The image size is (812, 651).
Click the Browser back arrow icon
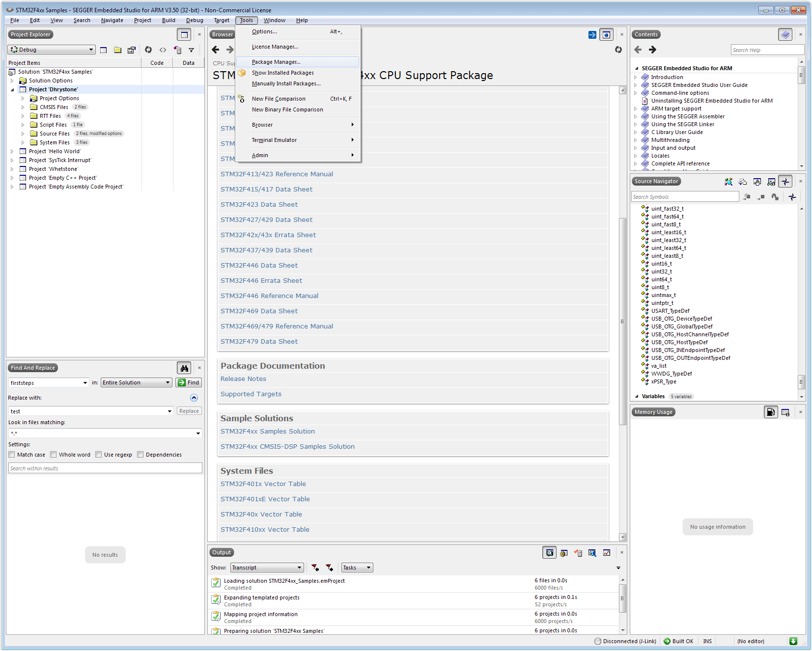coord(215,50)
